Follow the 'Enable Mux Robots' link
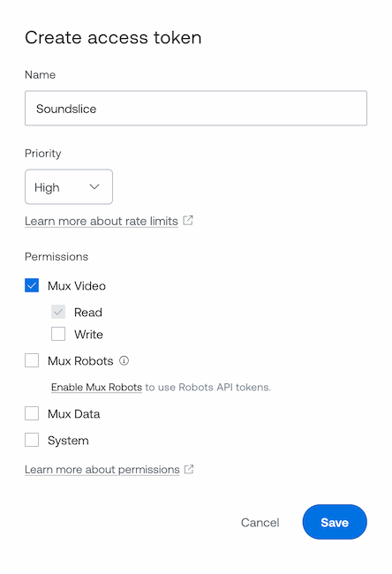 [96, 388]
